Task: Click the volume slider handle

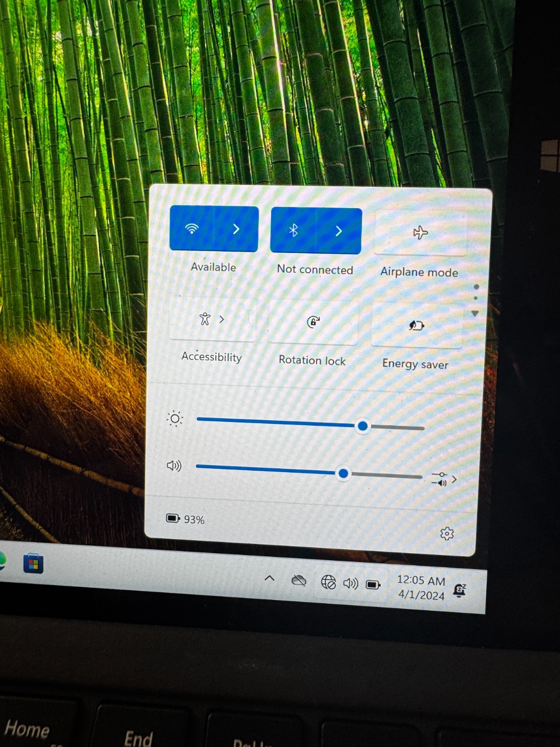Action: pyautogui.click(x=343, y=473)
